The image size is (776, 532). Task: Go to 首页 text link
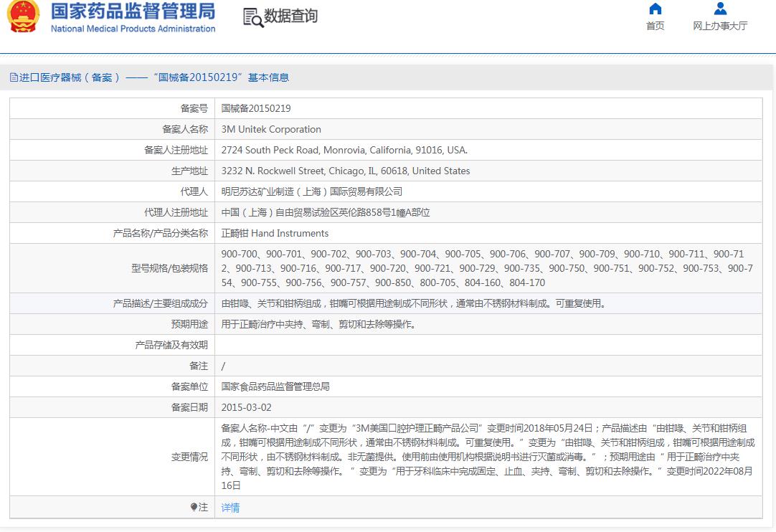[x=656, y=26]
